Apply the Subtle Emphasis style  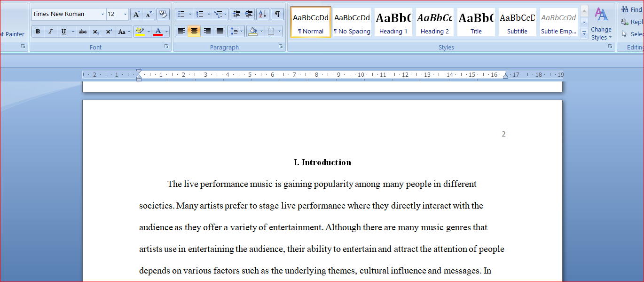point(559,22)
